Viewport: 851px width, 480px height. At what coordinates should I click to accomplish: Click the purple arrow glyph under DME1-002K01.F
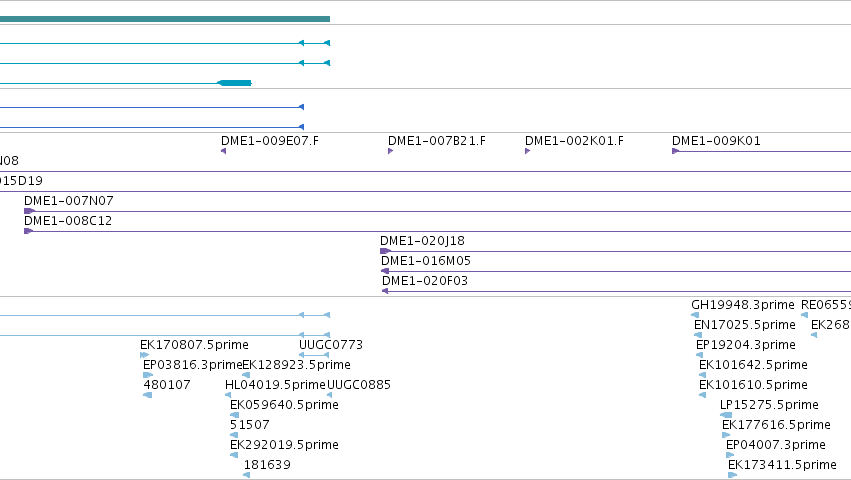tap(528, 151)
